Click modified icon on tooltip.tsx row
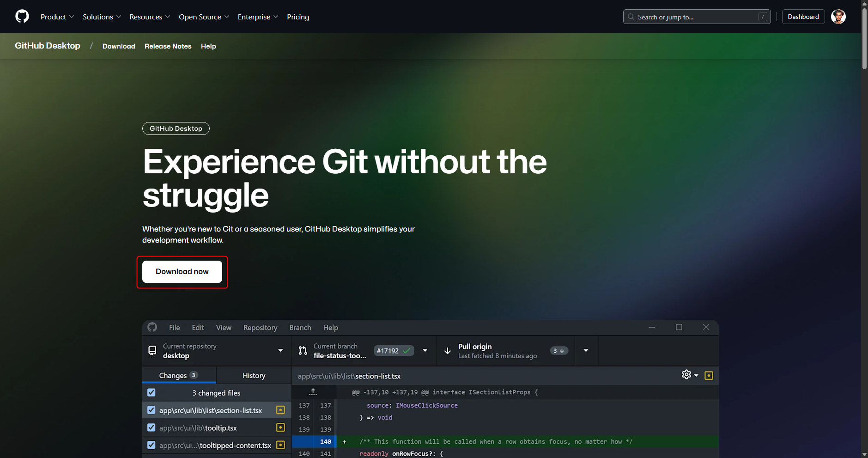 pyautogui.click(x=280, y=427)
